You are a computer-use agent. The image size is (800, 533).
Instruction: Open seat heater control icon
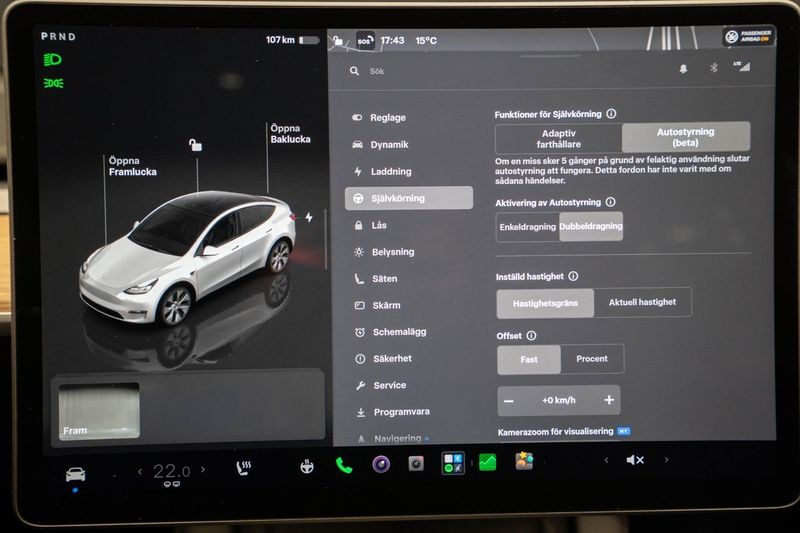click(x=244, y=468)
